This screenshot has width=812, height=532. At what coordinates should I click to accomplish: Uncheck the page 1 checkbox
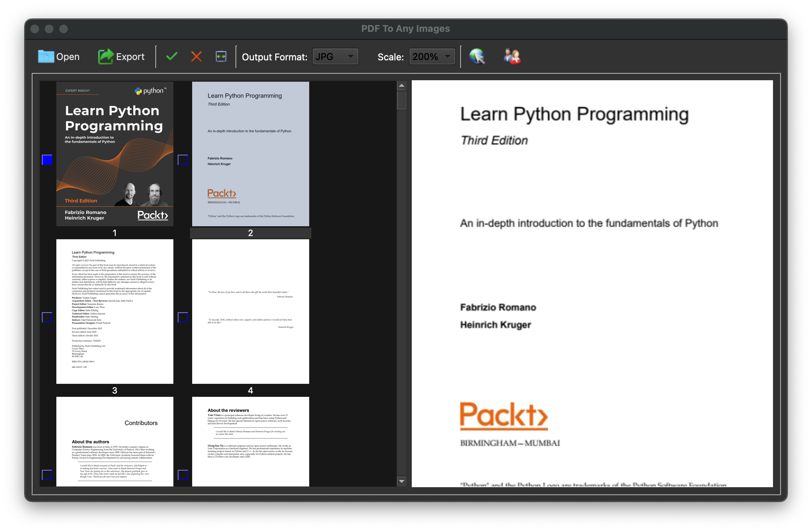click(47, 160)
